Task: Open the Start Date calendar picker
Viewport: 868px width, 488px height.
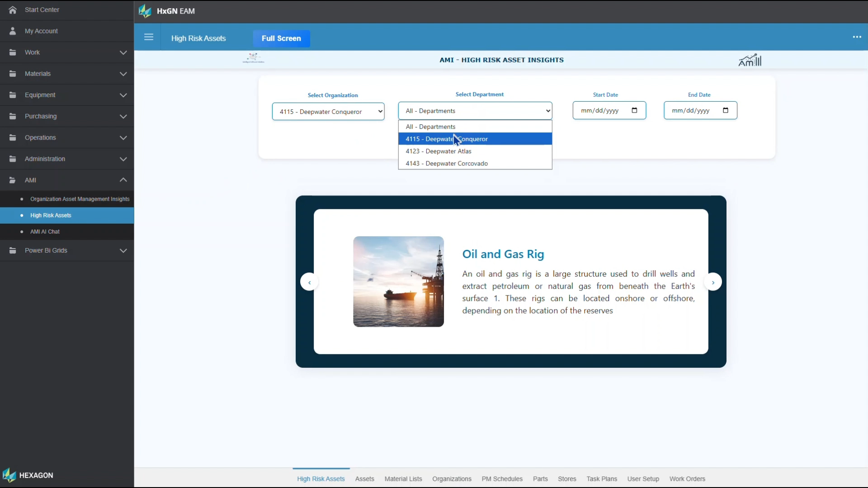Action: tap(635, 110)
